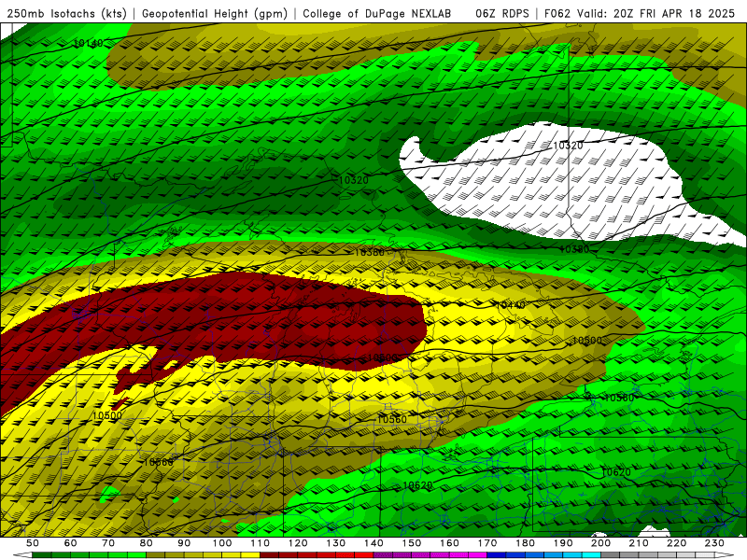The image size is (747, 560).
Task: Click the 120 knot legend label
Action: 298,543
